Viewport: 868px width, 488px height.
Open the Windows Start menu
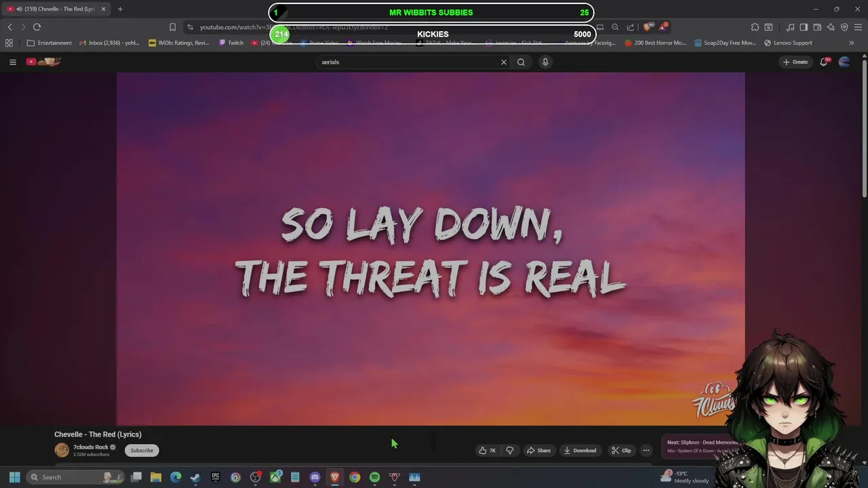click(14, 477)
